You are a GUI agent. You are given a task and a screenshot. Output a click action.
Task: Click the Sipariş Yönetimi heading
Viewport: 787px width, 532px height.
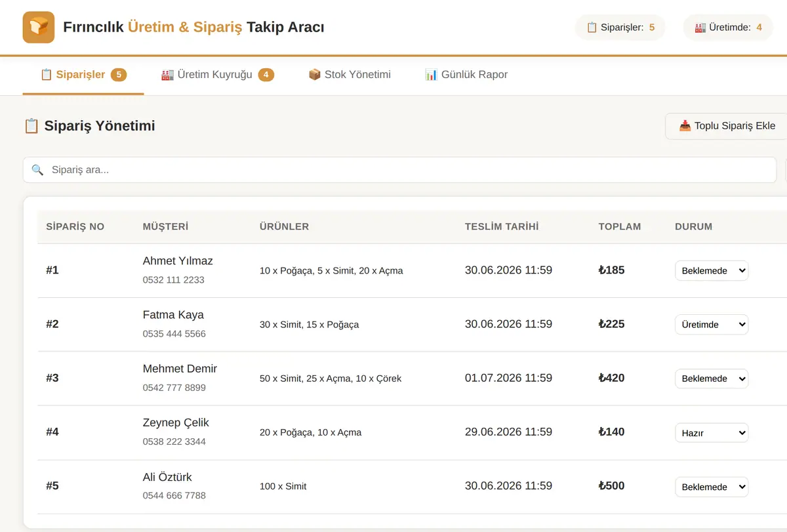[x=100, y=126]
